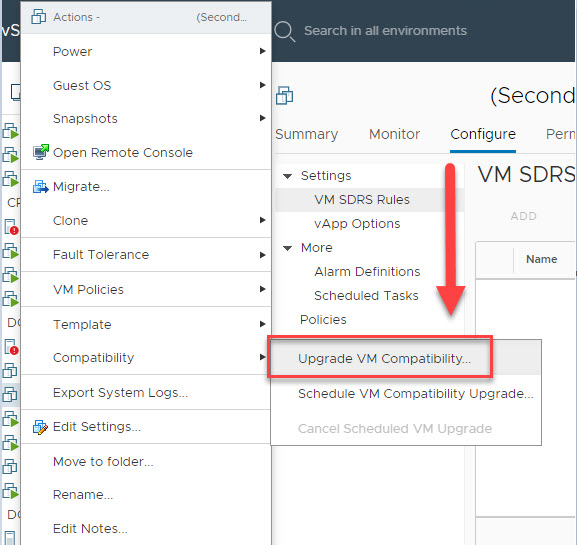577x545 pixels.
Task: Open the Snapshots submenu
Action: [146, 118]
